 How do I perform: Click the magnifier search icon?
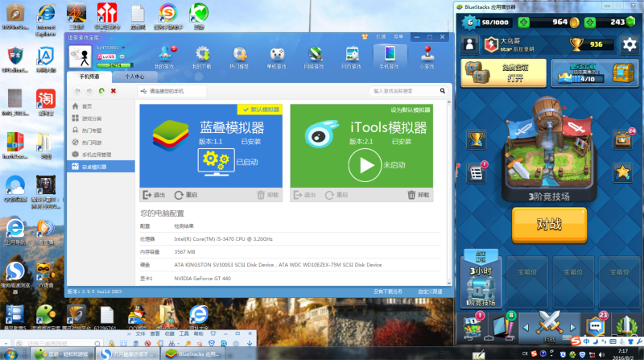click(442, 91)
